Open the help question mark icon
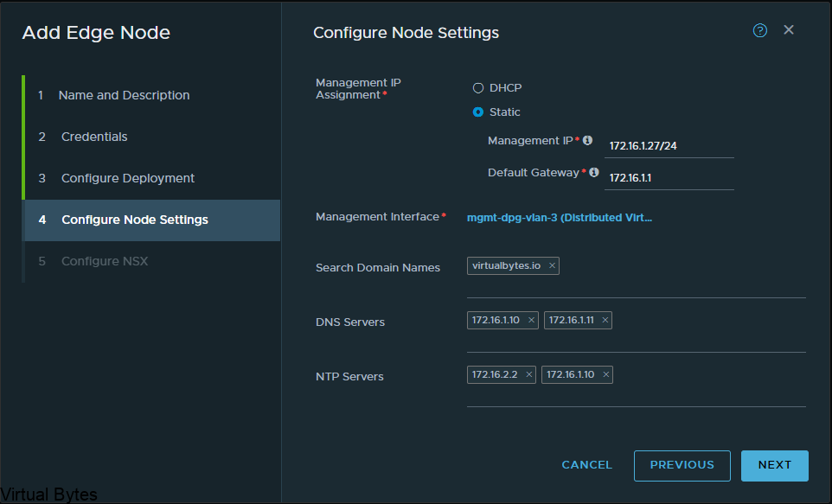The width and height of the screenshot is (832, 504). [x=760, y=31]
